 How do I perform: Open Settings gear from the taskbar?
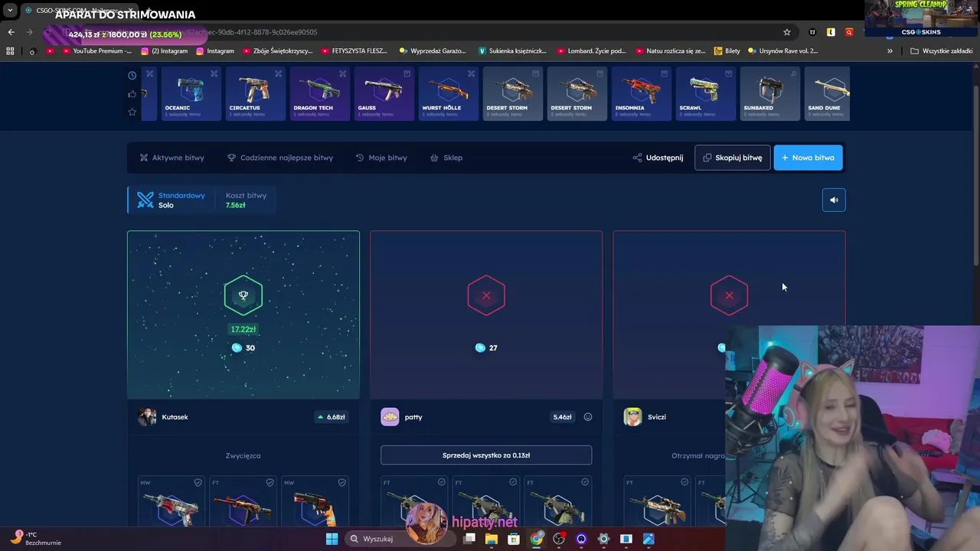pos(603,539)
